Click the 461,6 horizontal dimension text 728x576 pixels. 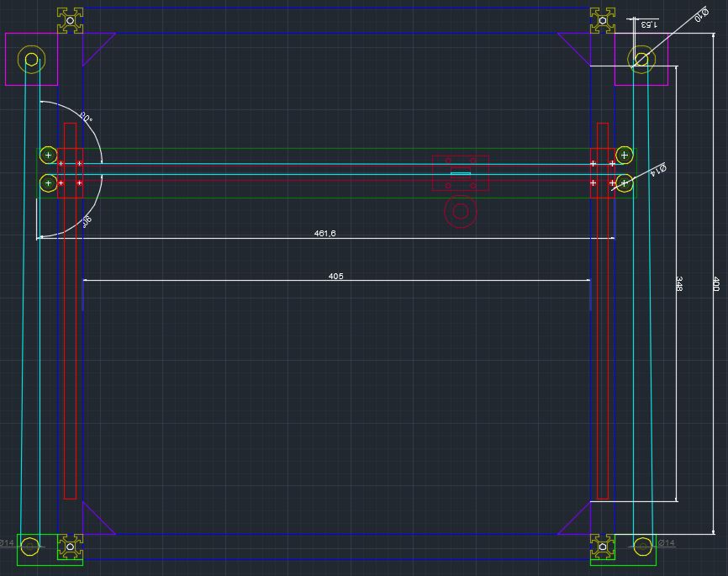(325, 233)
